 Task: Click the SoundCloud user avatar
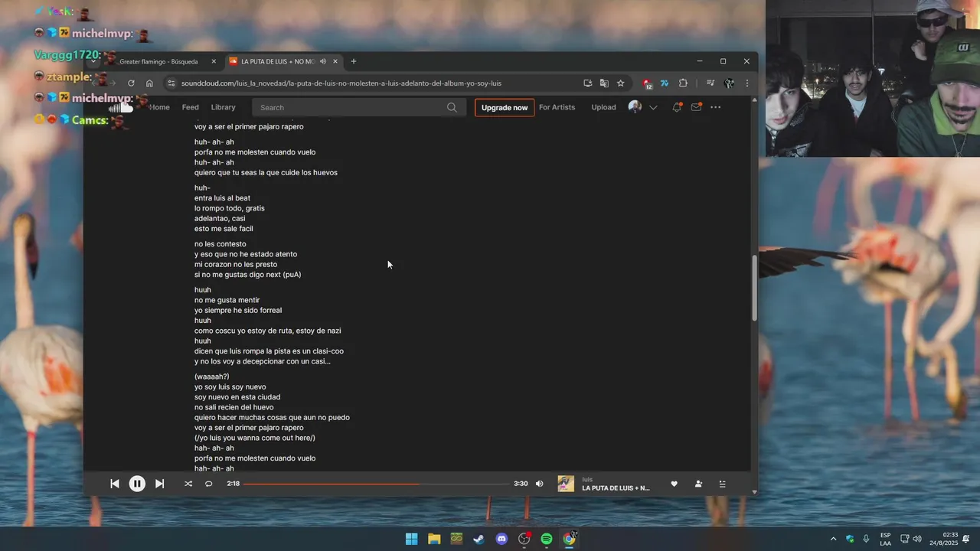(x=635, y=107)
